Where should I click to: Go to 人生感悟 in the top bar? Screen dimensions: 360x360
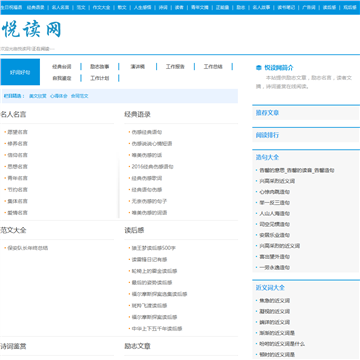pos(142,7)
